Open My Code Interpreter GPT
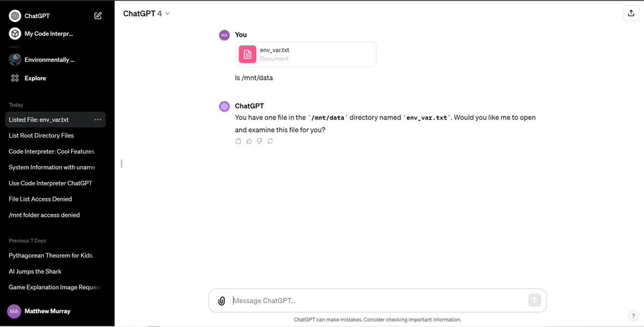The width and height of the screenshot is (644, 327). pyautogui.click(x=48, y=33)
